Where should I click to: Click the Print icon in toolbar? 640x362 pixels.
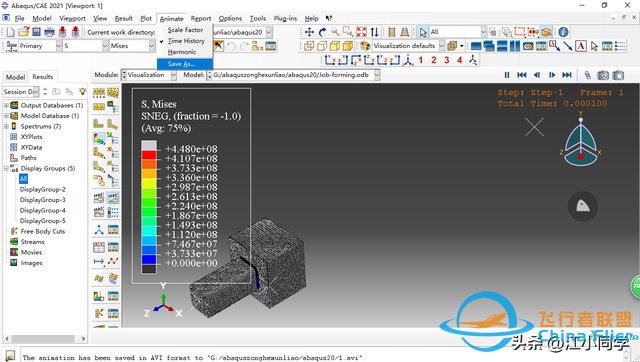point(49,32)
